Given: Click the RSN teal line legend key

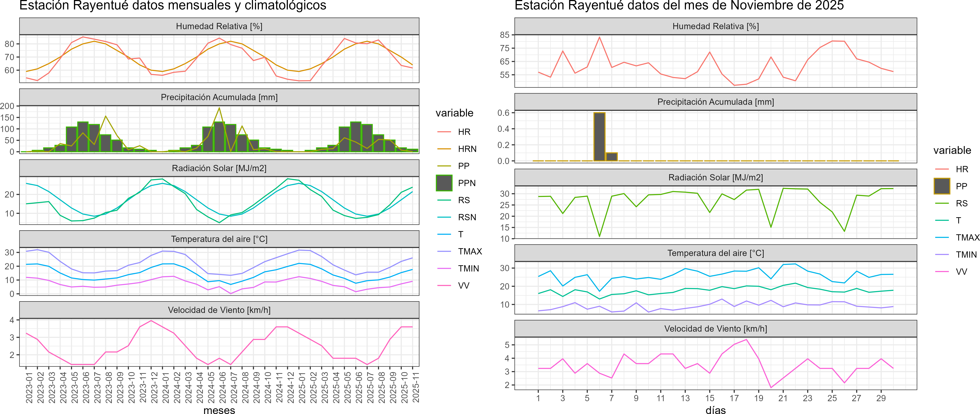Looking at the screenshot, I should tap(444, 217).
